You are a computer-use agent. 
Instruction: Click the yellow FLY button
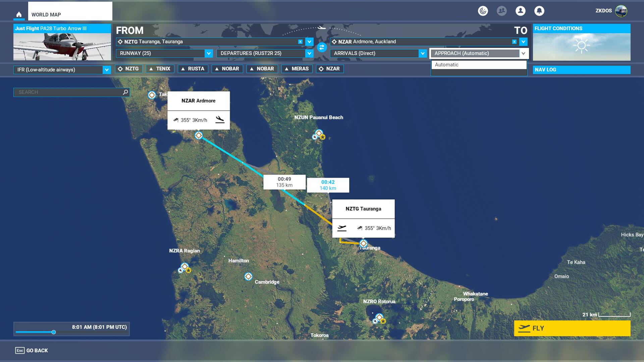(572, 328)
